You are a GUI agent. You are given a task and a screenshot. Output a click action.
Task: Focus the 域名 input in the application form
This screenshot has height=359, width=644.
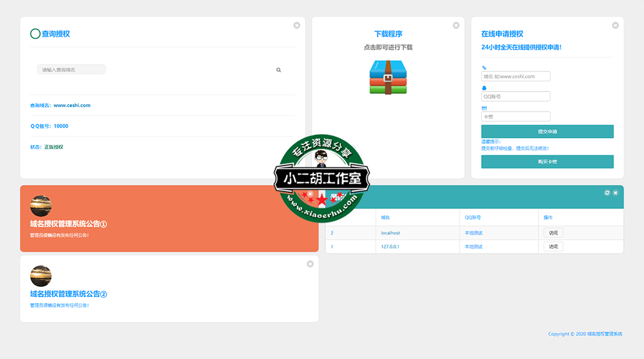click(x=515, y=76)
